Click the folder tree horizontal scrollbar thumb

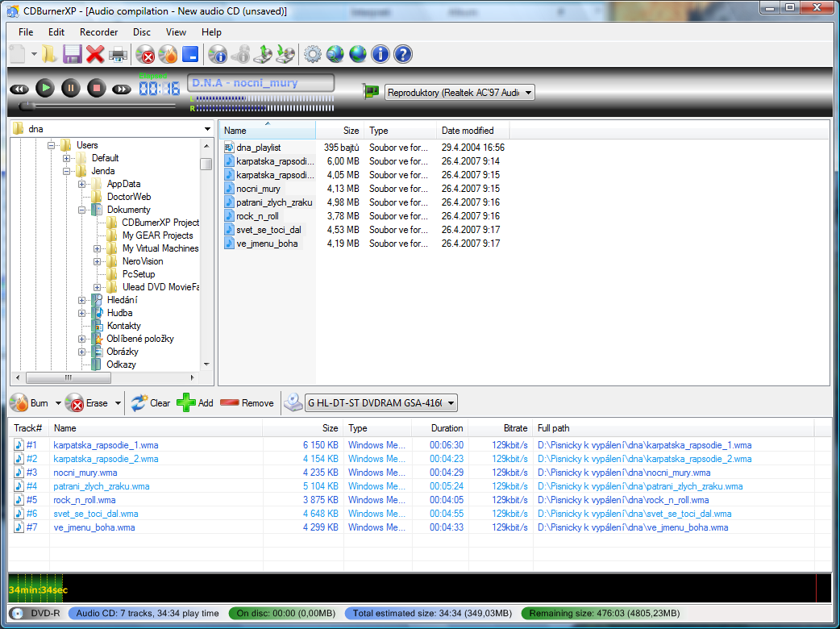pos(68,377)
